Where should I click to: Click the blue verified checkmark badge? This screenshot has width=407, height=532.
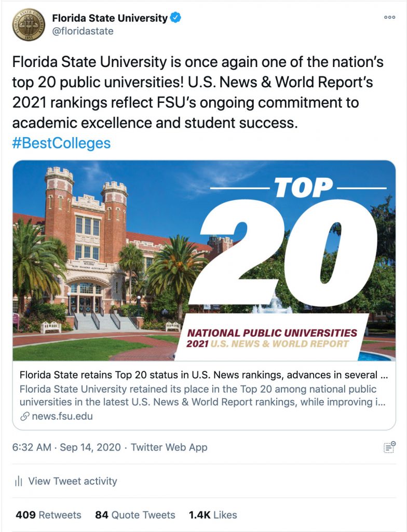[x=175, y=17]
